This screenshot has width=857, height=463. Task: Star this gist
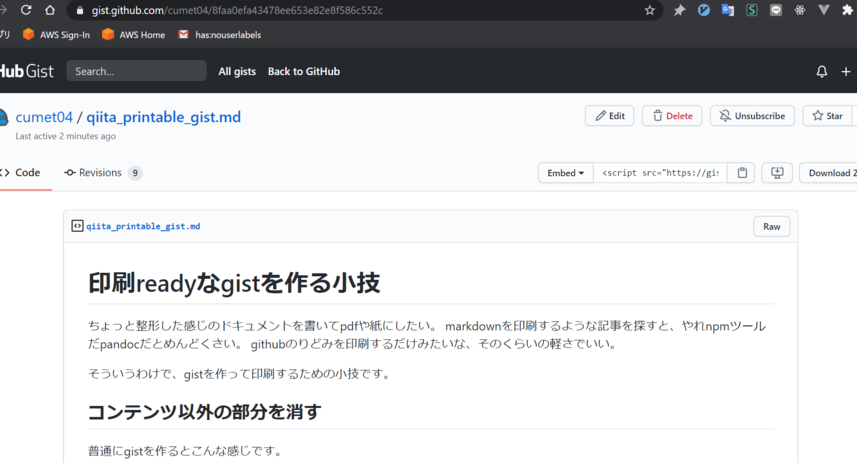click(x=827, y=116)
